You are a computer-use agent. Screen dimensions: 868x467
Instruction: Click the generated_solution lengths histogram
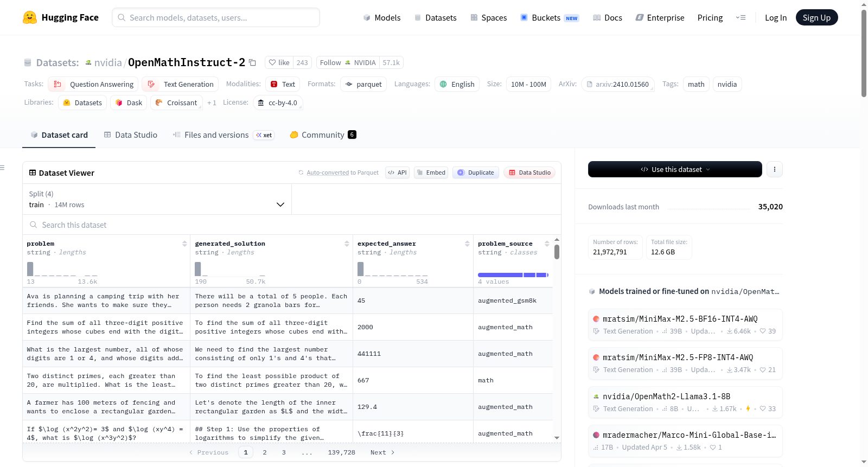[x=230, y=269]
